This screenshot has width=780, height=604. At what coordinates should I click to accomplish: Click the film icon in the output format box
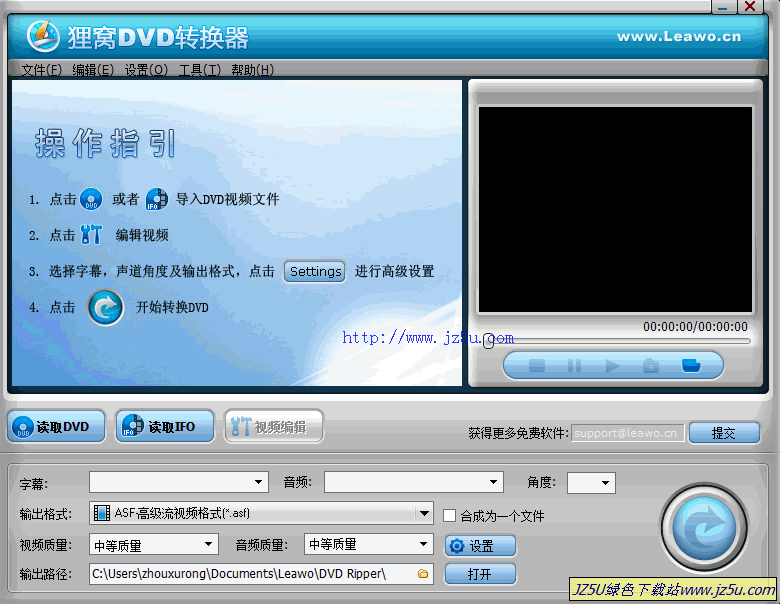(101, 513)
